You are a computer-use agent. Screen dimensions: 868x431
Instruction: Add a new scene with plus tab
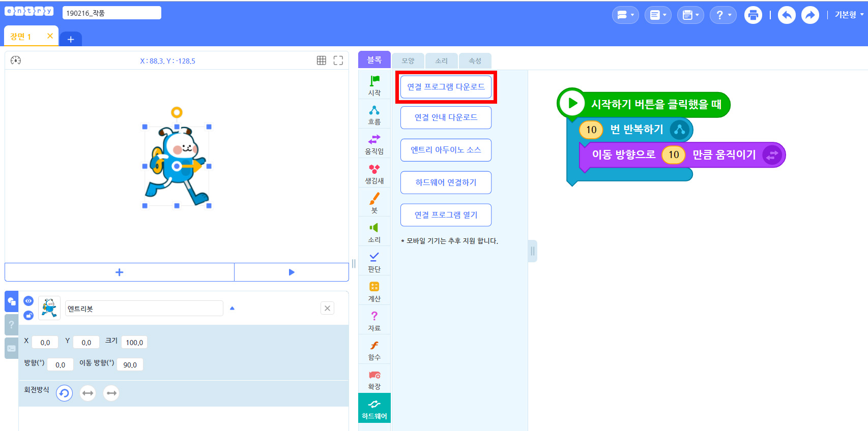(71, 39)
